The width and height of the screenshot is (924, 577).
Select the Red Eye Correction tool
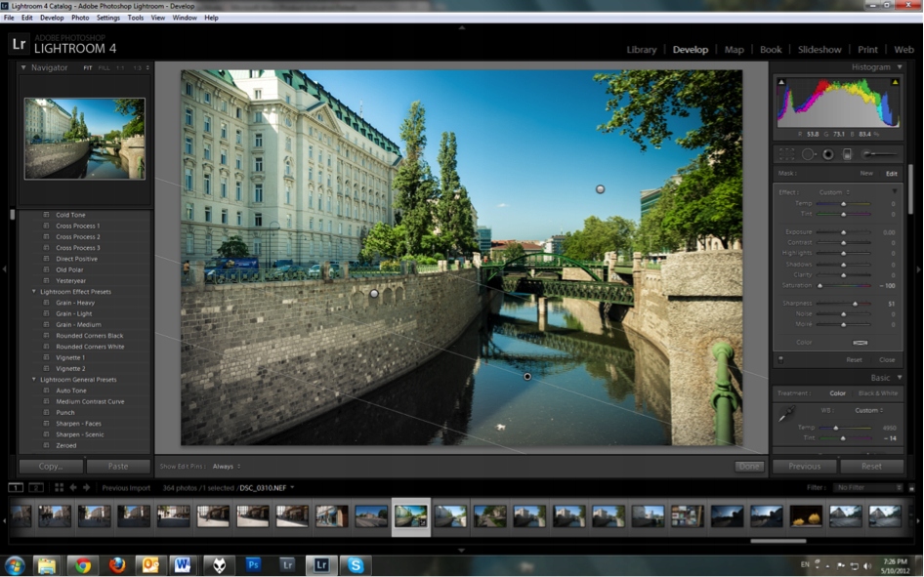tap(826, 153)
